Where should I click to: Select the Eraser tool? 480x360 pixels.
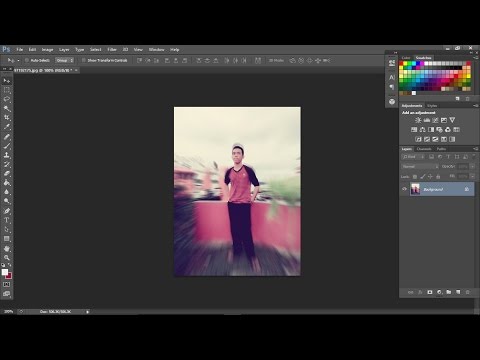coord(7,173)
